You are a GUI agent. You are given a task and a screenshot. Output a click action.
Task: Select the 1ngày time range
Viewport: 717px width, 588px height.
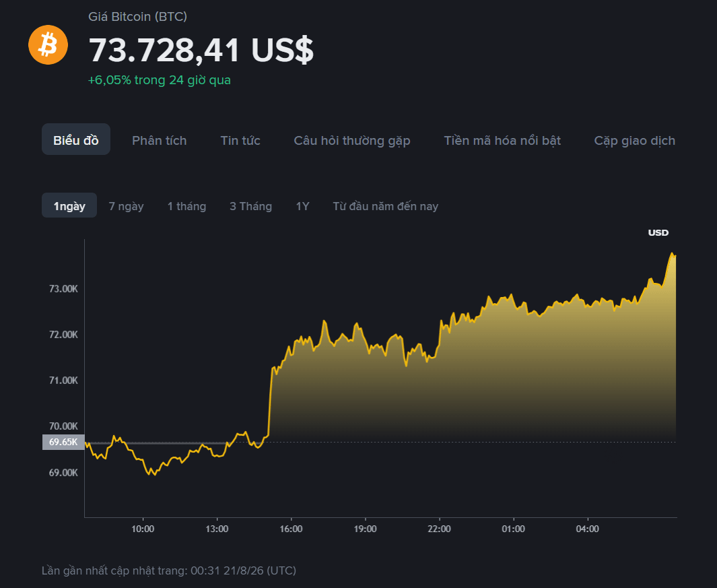coord(69,205)
